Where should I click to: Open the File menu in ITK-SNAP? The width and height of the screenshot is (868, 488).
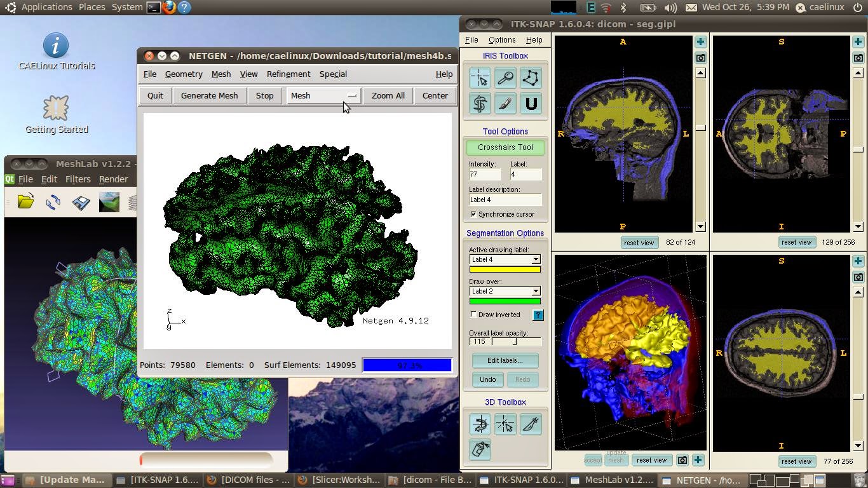[x=471, y=39]
